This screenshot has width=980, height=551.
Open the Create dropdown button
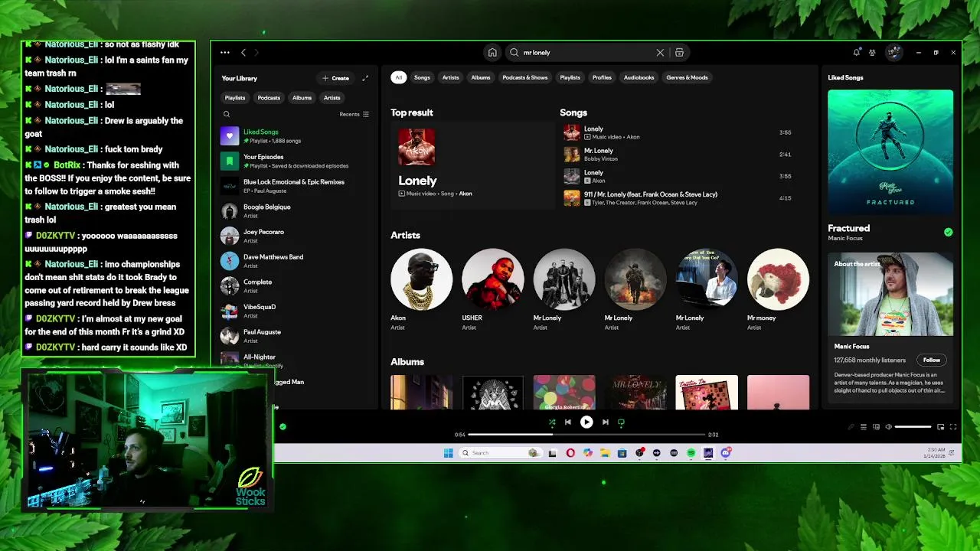pyautogui.click(x=335, y=78)
